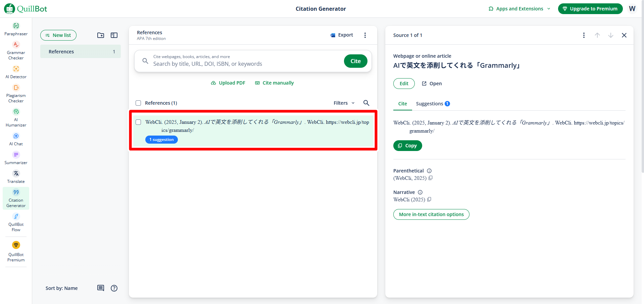
Task: Select the References list item
Action: click(x=81, y=52)
